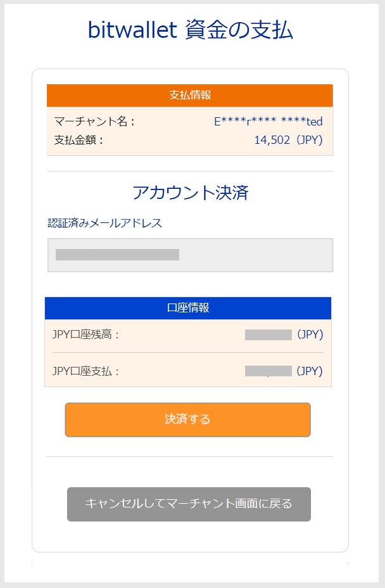
Task: Select the orange 支払情報 header
Action: pyautogui.click(x=190, y=96)
